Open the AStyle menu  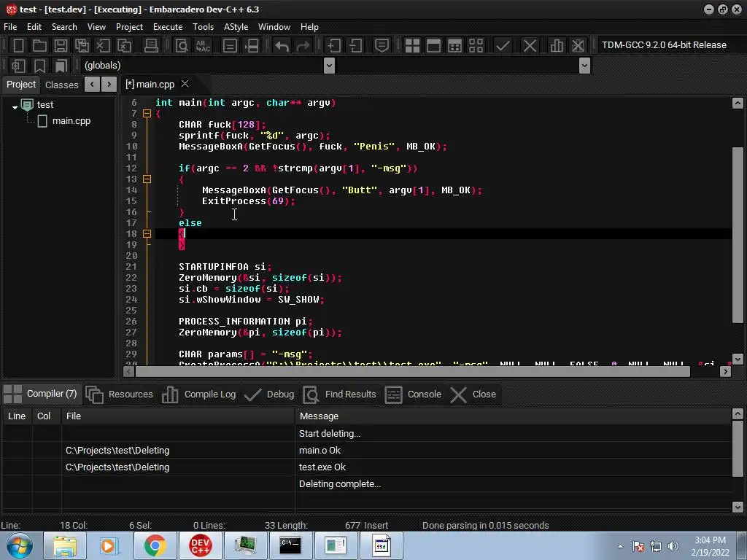(236, 27)
